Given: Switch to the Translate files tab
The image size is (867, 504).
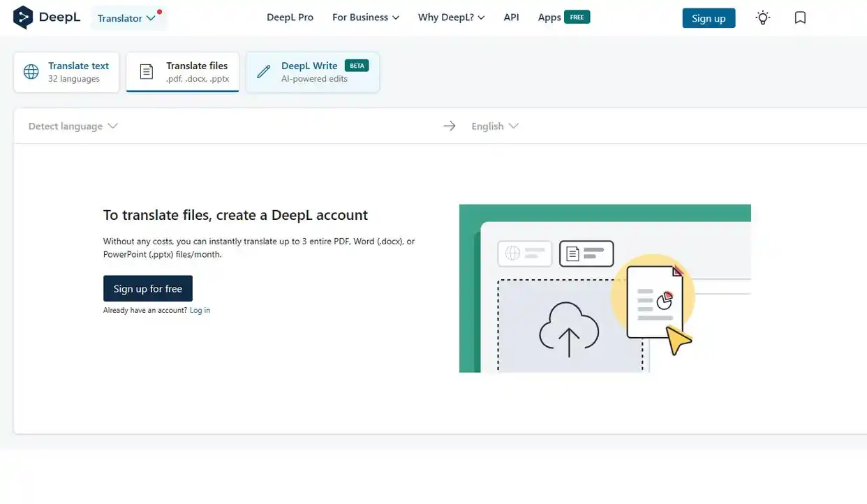Looking at the screenshot, I should pyautogui.click(x=183, y=72).
